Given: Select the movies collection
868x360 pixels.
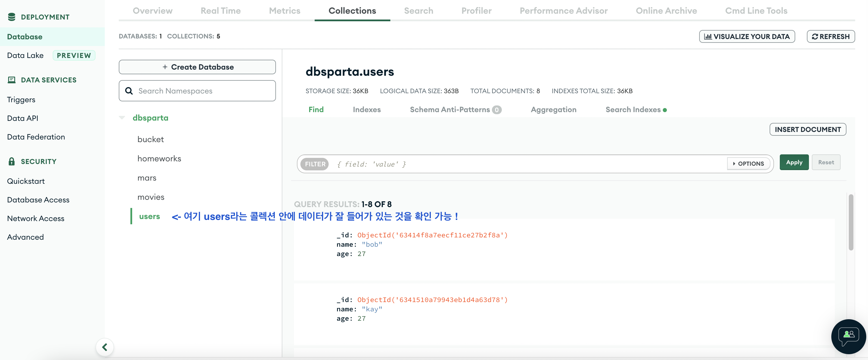Looking at the screenshot, I should click(x=150, y=197).
